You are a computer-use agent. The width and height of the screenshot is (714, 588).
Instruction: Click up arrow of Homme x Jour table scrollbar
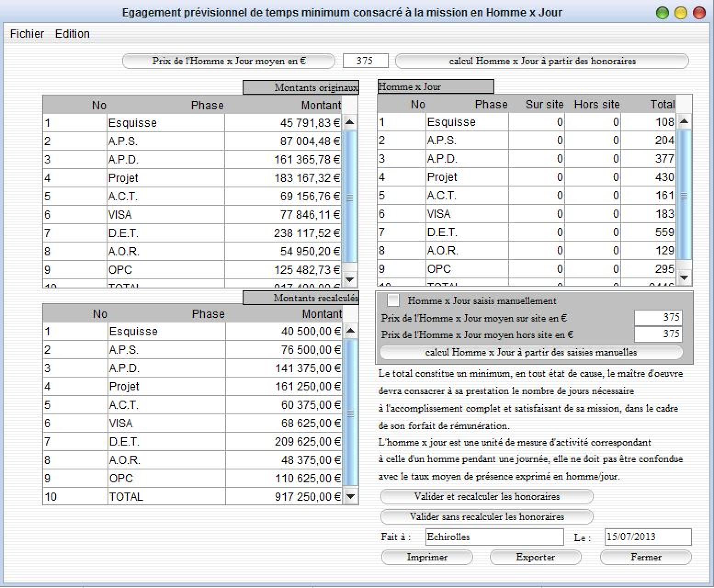tap(684, 121)
